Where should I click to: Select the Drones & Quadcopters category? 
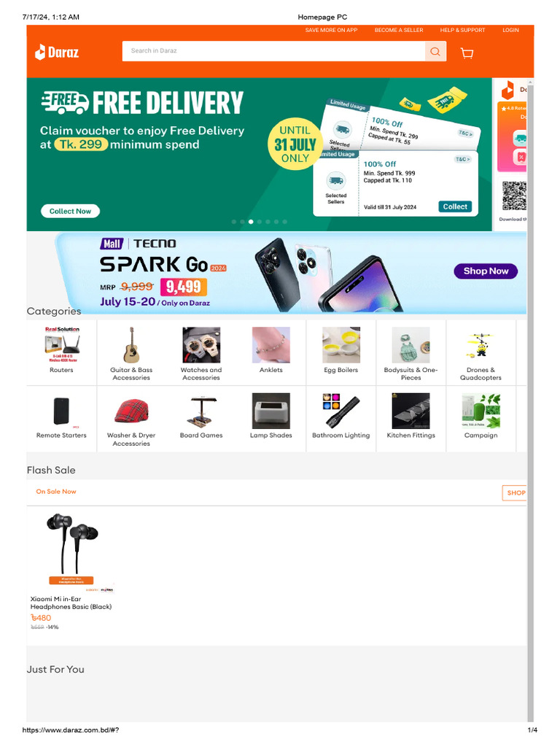pos(481,352)
